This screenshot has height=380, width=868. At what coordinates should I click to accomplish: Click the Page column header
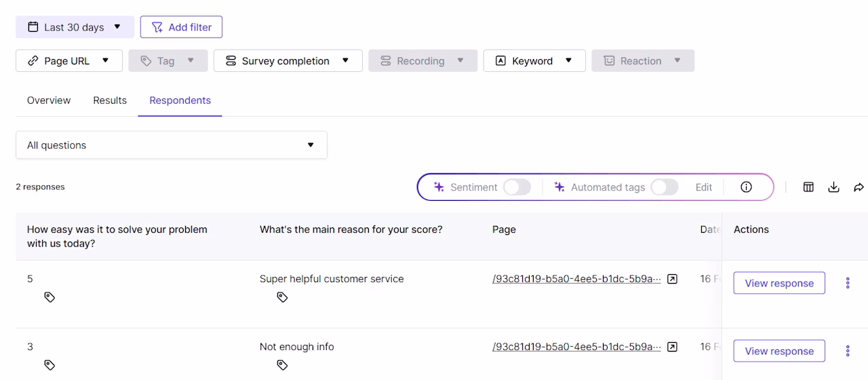point(504,229)
